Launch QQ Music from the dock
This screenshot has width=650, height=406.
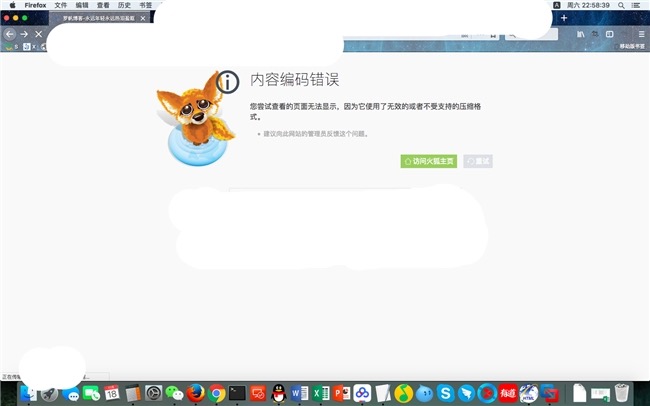pyautogui.click(x=403, y=393)
